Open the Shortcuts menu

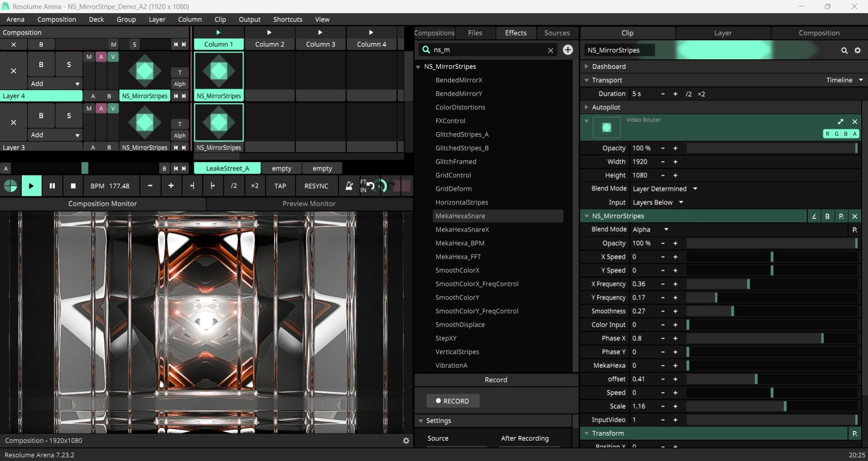pos(288,19)
